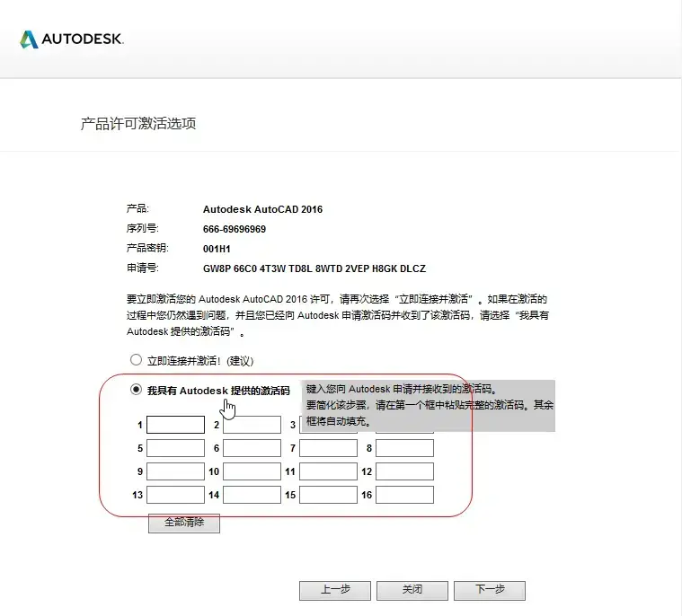Click activation code input field 7
682x616 pixels.
(x=328, y=448)
